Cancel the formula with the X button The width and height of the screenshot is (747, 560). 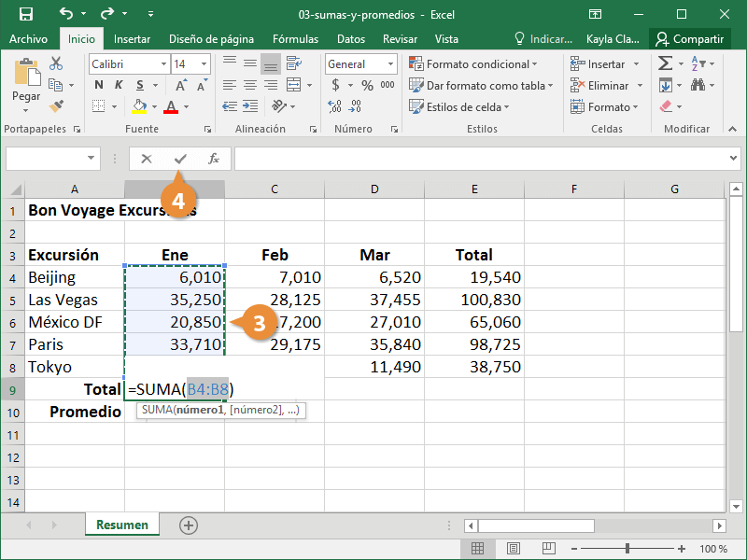tap(147, 159)
